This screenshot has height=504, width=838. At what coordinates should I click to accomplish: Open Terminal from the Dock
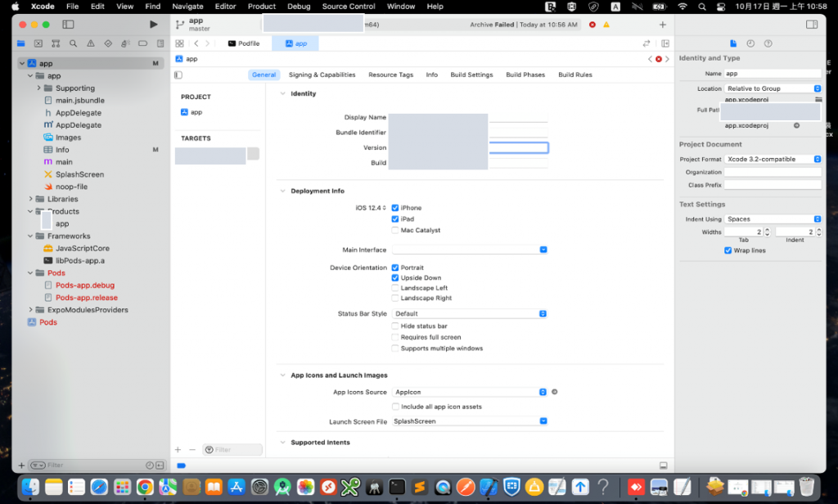coord(397,486)
